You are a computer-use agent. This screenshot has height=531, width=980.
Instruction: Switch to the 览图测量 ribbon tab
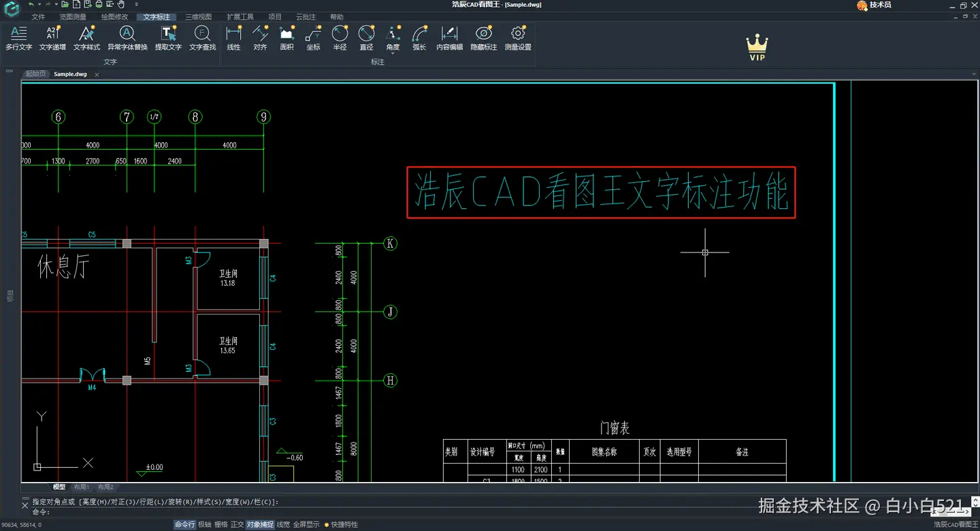(73, 17)
